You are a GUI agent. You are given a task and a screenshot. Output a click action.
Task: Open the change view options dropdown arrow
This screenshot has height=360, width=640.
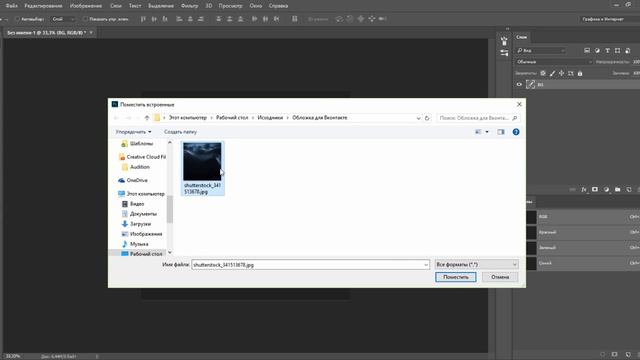(487, 132)
